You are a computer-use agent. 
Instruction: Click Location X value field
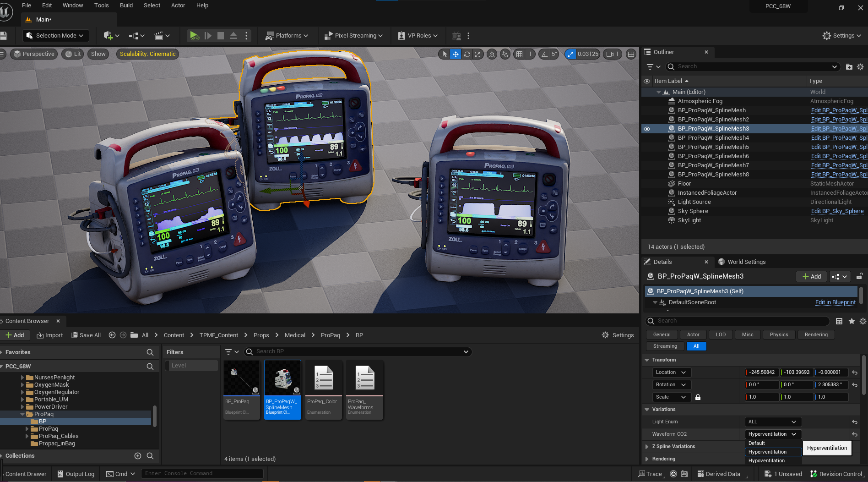click(x=762, y=372)
